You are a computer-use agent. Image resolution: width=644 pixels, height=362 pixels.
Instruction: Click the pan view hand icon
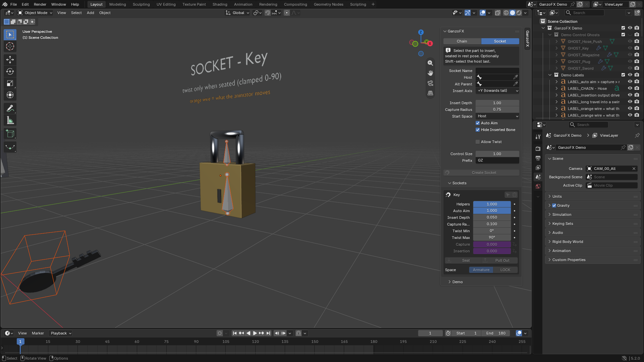[x=430, y=73]
